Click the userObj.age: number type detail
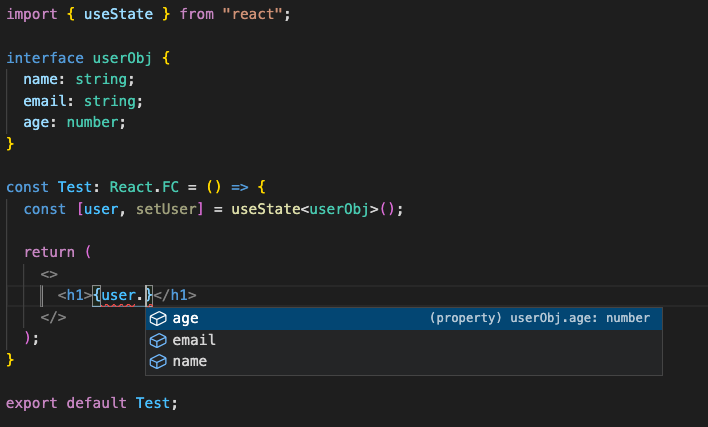 (540, 318)
